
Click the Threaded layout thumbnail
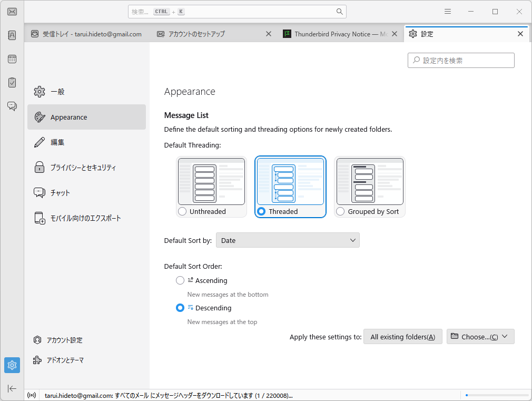pyautogui.click(x=290, y=181)
